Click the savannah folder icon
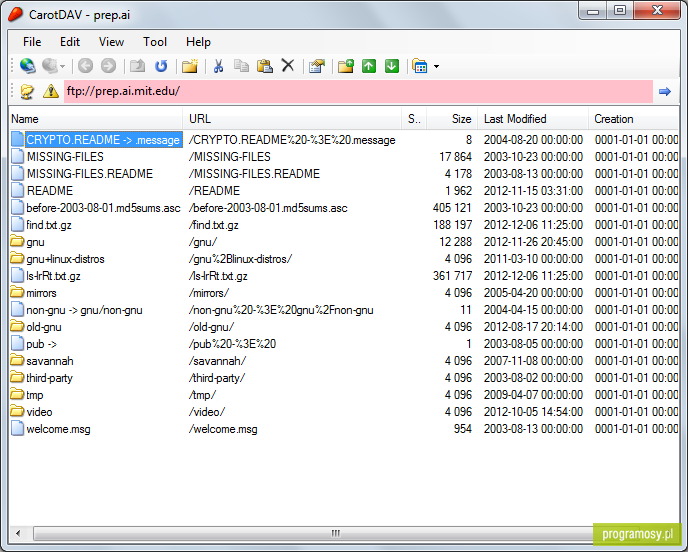This screenshot has height=552, width=688. pyautogui.click(x=17, y=360)
